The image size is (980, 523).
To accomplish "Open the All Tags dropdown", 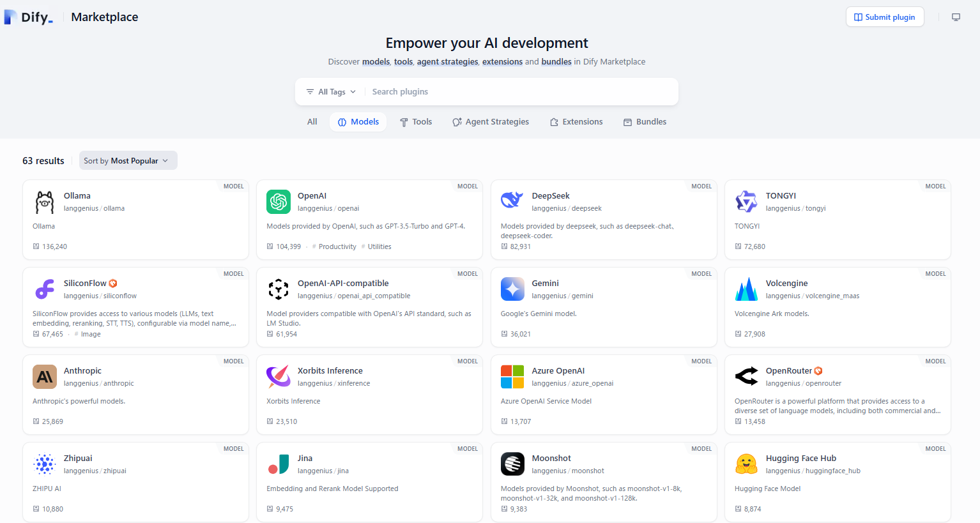I will pos(331,92).
